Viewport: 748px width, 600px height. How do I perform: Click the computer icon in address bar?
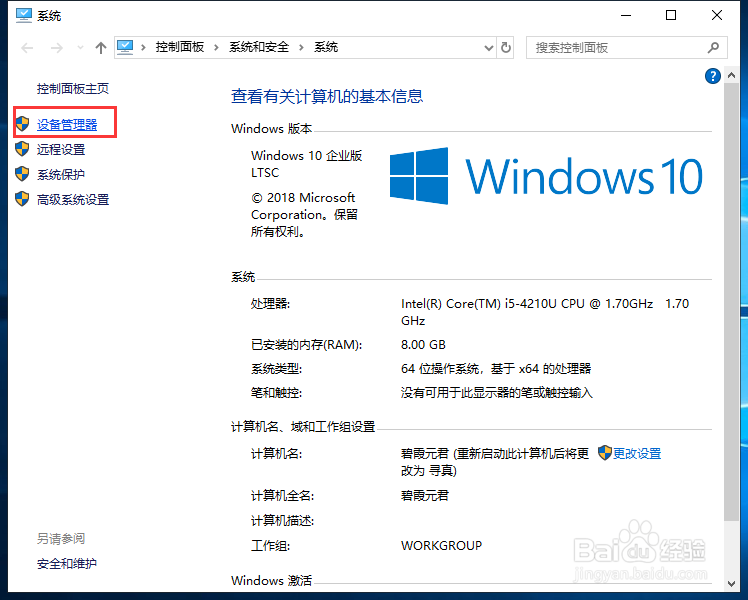coord(125,47)
